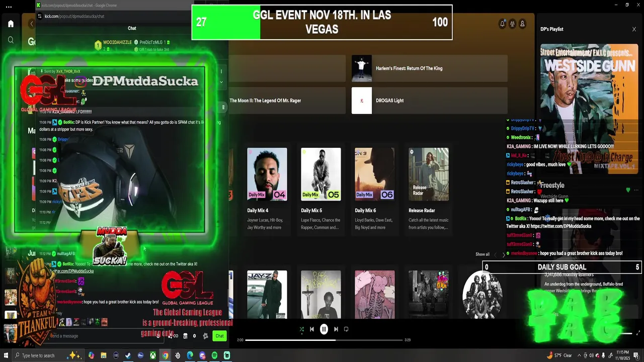Screen dimensions: 644x362
Task: Open 57°F Clear weather widget
Action: pos(559,355)
